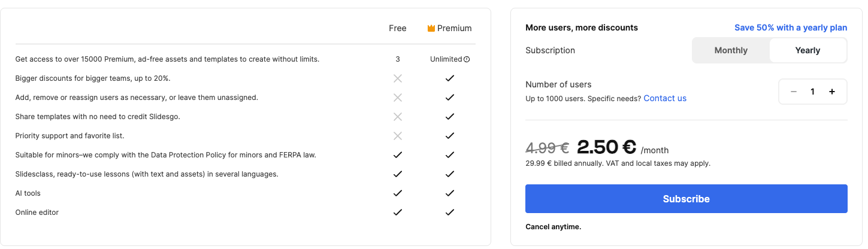Select the Premium column header

click(x=454, y=28)
